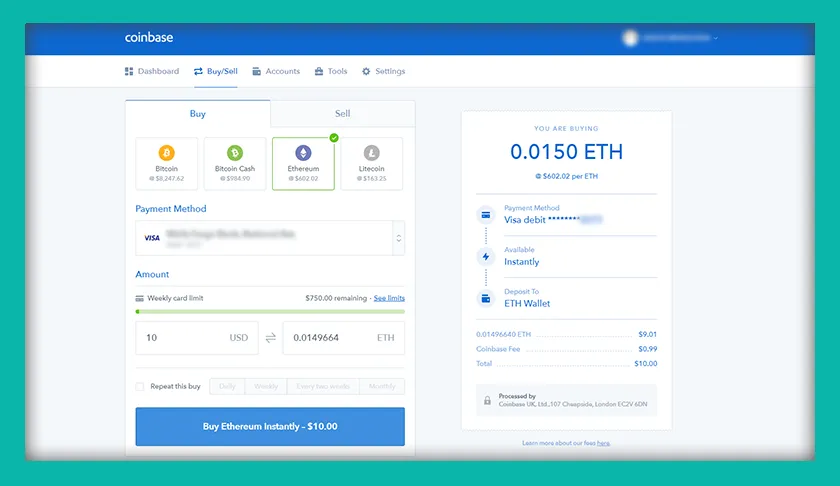Enable the Repeat this buy checkbox

click(x=140, y=386)
